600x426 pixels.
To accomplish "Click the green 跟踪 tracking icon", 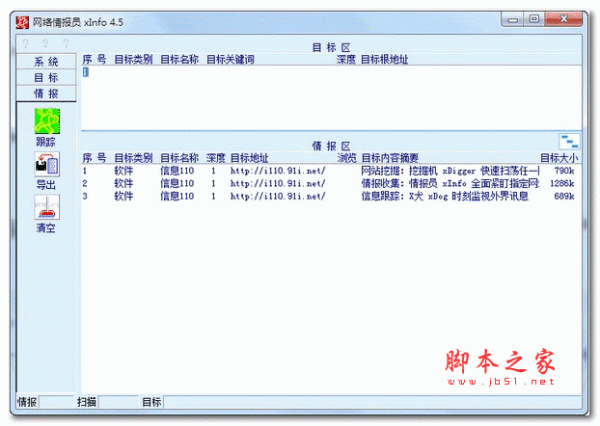I will [47, 121].
